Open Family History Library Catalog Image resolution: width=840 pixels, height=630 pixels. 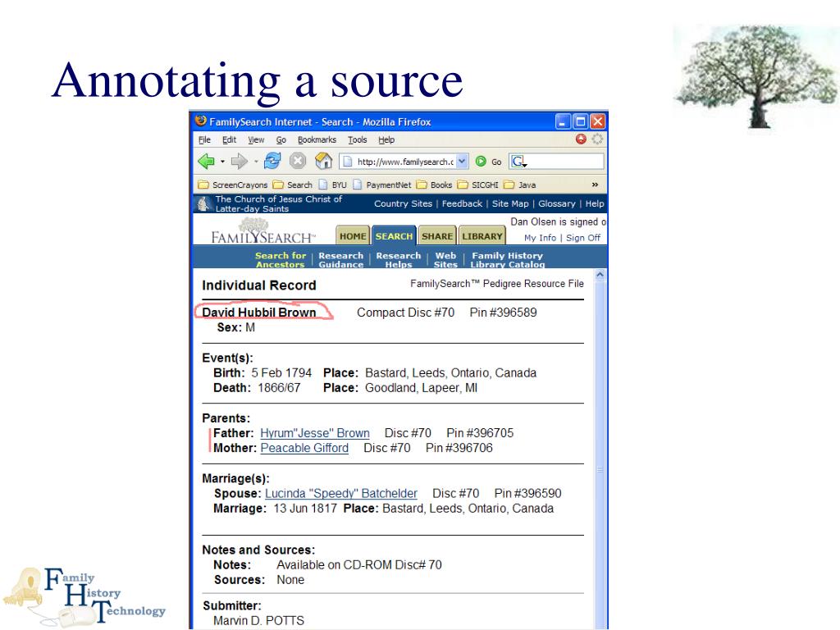click(507, 260)
